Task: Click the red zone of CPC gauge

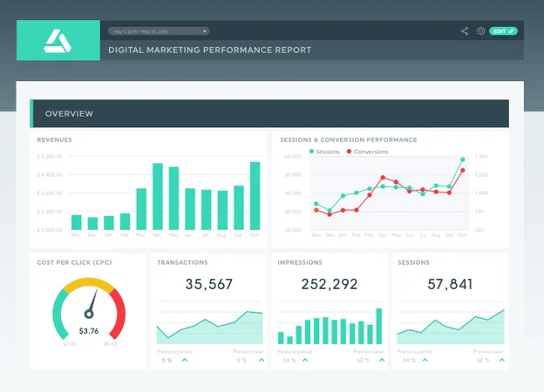Action: coord(119,314)
